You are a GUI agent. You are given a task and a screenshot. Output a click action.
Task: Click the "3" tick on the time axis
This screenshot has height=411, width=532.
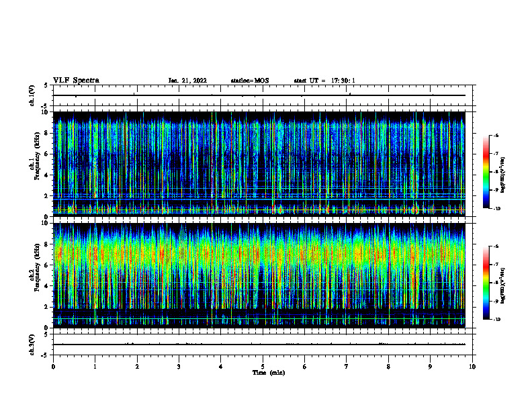179,367
